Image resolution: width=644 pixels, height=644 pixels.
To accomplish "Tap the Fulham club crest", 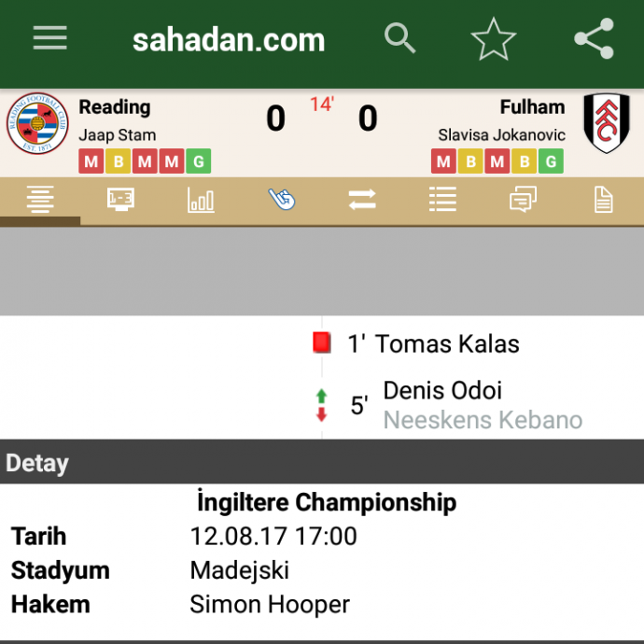I will [607, 123].
